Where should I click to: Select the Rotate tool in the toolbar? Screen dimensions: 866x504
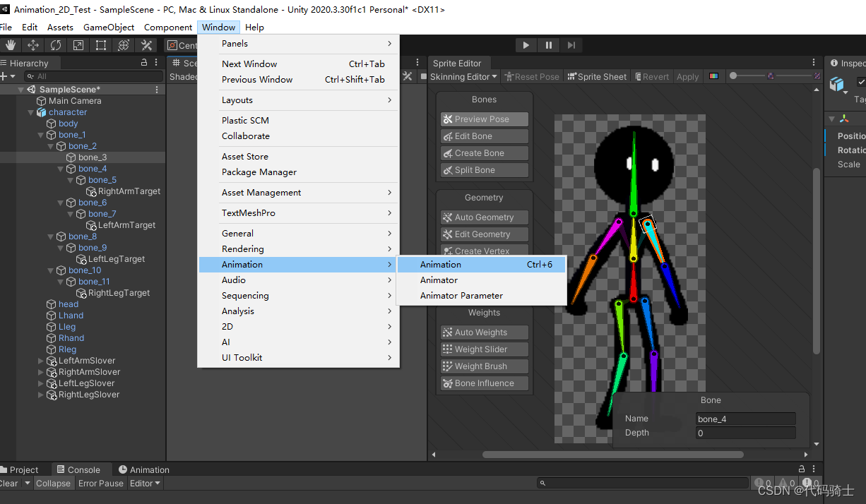56,45
